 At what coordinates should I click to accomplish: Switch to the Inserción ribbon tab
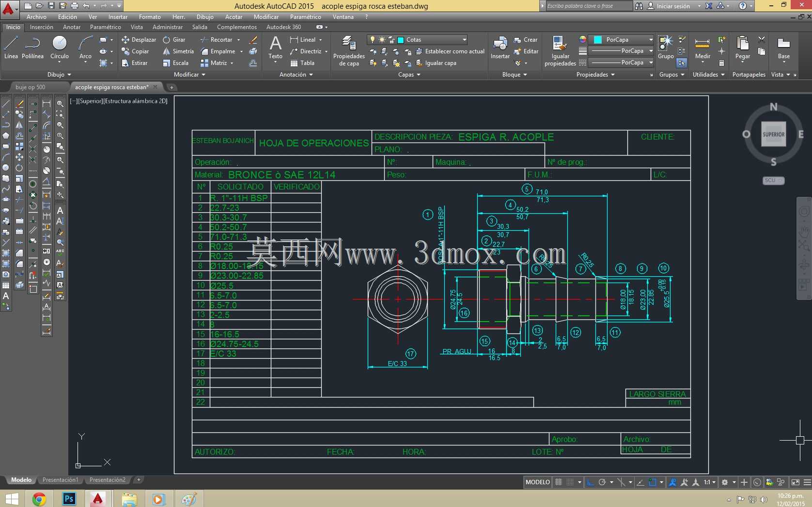point(42,27)
